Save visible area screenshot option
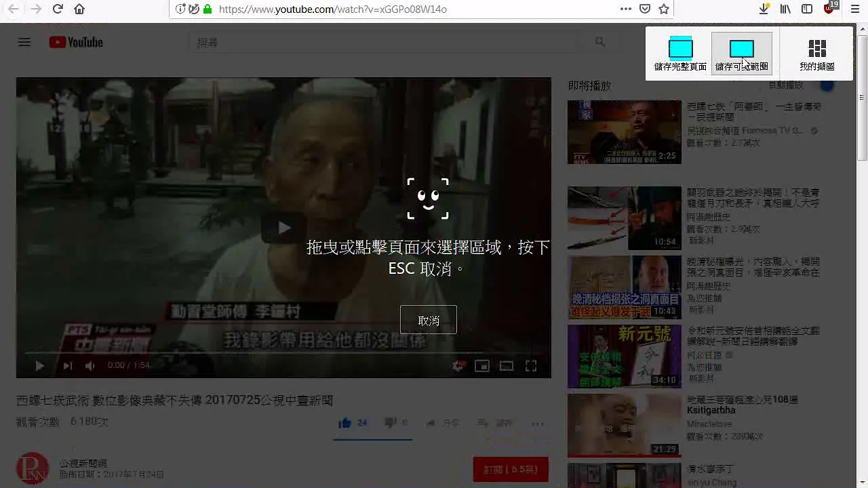 pyautogui.click(x=742, y=54)
